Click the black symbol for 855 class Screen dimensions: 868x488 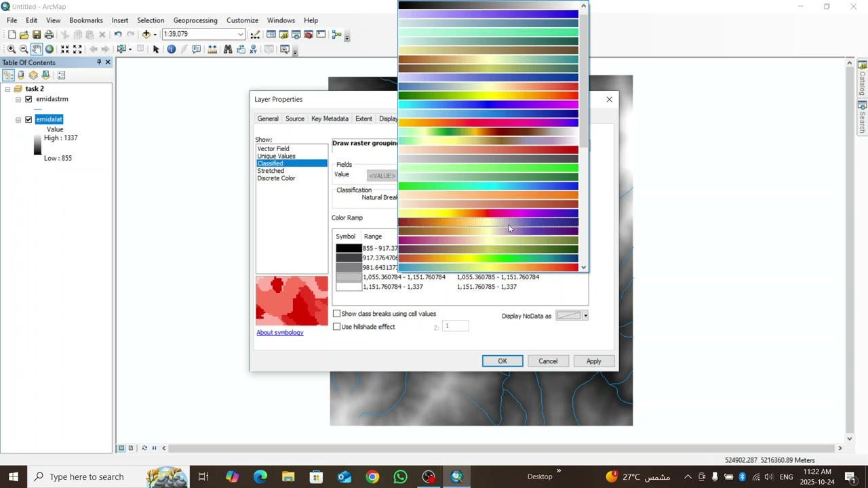click(x=349, y=249)
